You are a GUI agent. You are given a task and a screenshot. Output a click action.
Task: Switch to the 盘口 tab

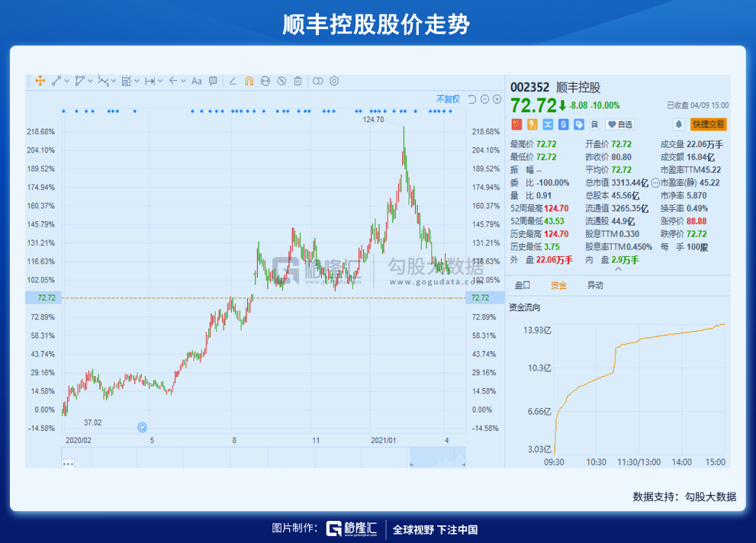click(x=522, y=285)
